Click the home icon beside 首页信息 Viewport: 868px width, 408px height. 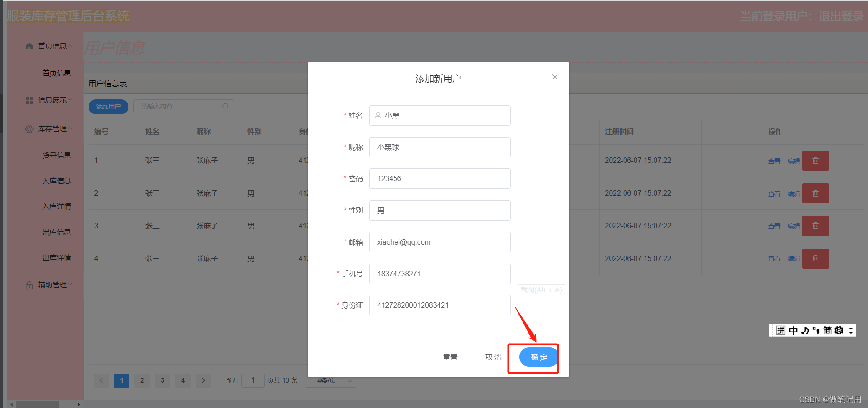[30, 46]
